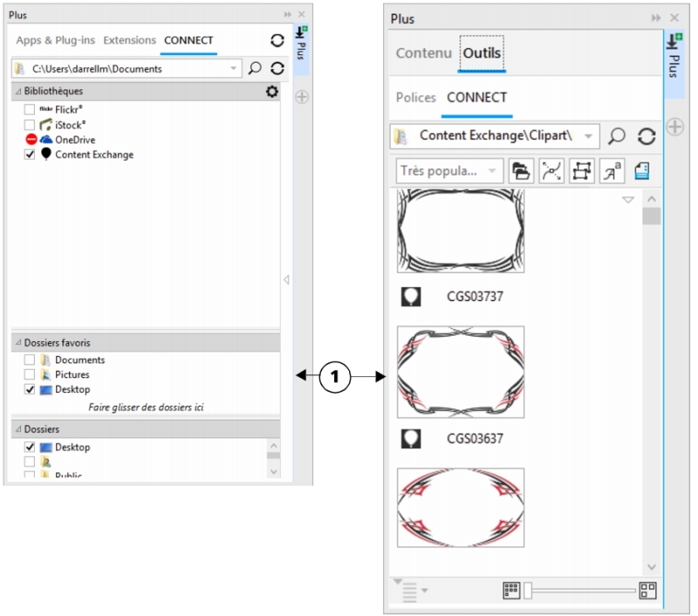Open the Très popula... sort dropdown
Image resolution: width=698 pixels, height=616 pixels.
click(450, 171)
